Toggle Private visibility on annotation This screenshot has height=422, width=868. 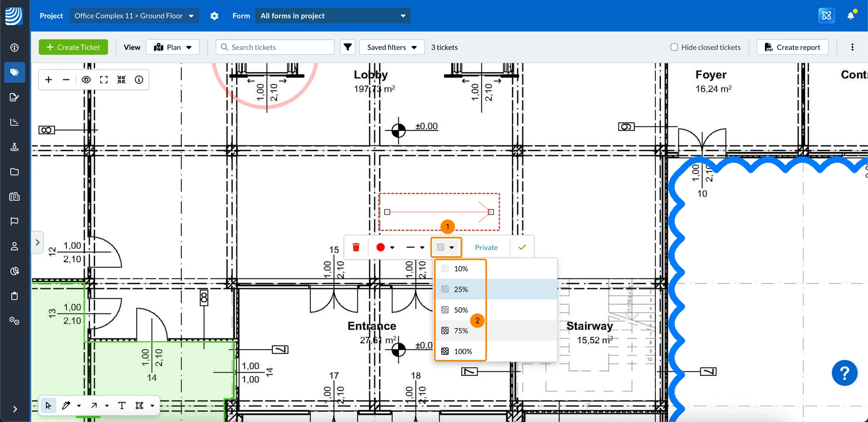[486, 248]
